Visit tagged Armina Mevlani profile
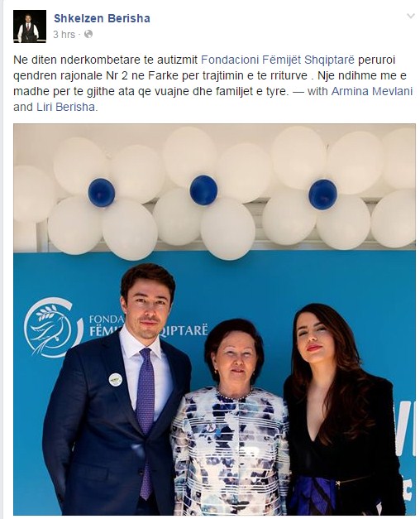This screenshot has width=420, height=519. pos(372,91)
